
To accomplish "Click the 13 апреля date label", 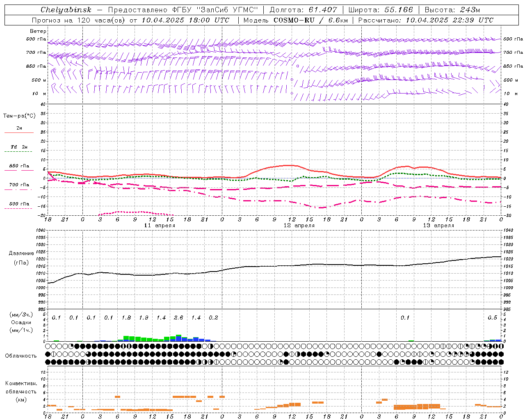I will coord(438,226).
